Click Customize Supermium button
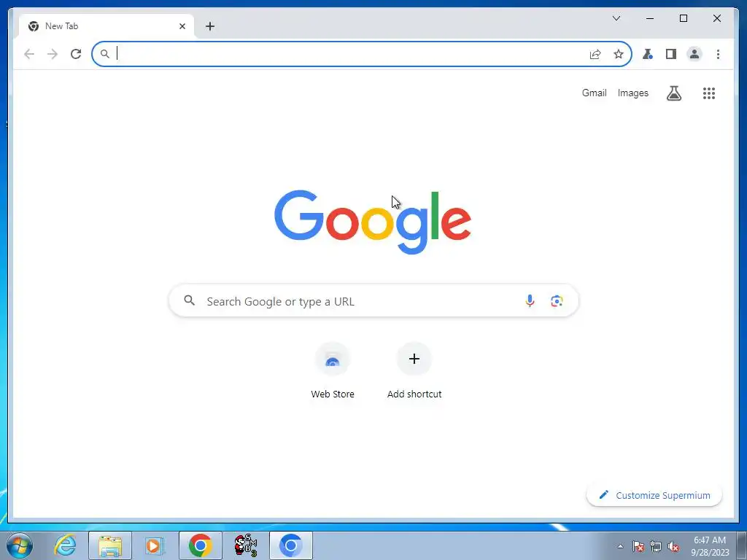Image resolution: width=747 pixels, height=560 pixels. click(654, 495)
